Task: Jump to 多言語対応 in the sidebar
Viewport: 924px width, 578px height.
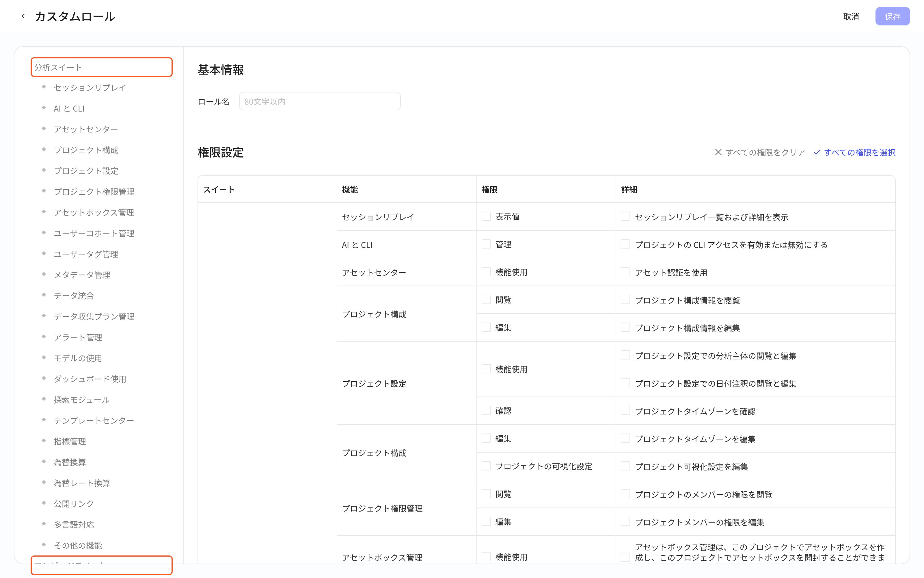Action: pyautogui.click(x=74, y=525)
